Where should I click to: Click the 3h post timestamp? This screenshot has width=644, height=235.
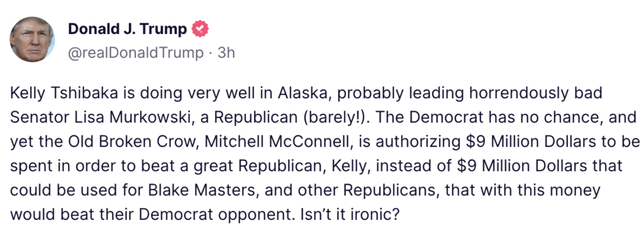[x=226, y=53]
